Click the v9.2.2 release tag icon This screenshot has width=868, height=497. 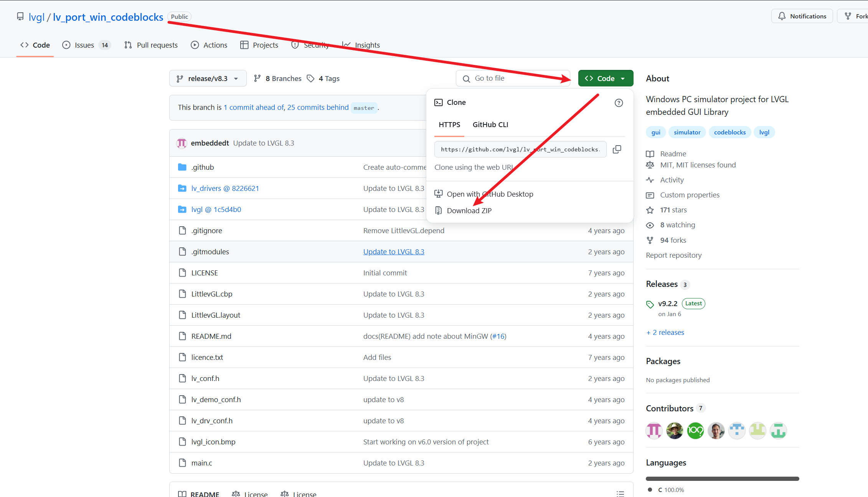[x=650, y=304]
